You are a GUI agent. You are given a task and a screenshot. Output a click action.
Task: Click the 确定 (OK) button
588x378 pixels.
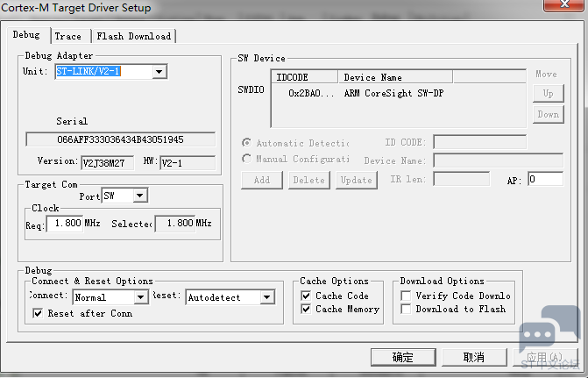(x=403, y=357)
